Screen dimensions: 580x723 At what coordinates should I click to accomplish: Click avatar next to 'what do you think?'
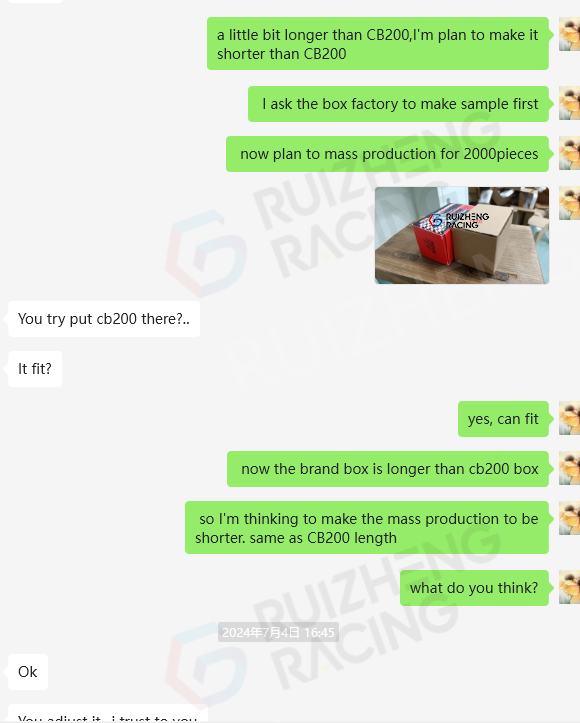pos(569,587)
